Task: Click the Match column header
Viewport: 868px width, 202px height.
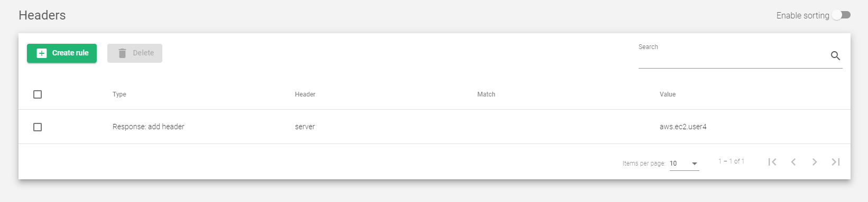Action: click(x=486, y=94)
